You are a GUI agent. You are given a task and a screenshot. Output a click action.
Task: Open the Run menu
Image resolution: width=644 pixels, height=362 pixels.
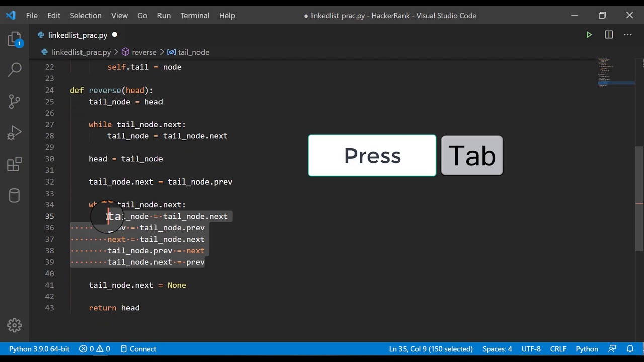[x=164, y=15]
